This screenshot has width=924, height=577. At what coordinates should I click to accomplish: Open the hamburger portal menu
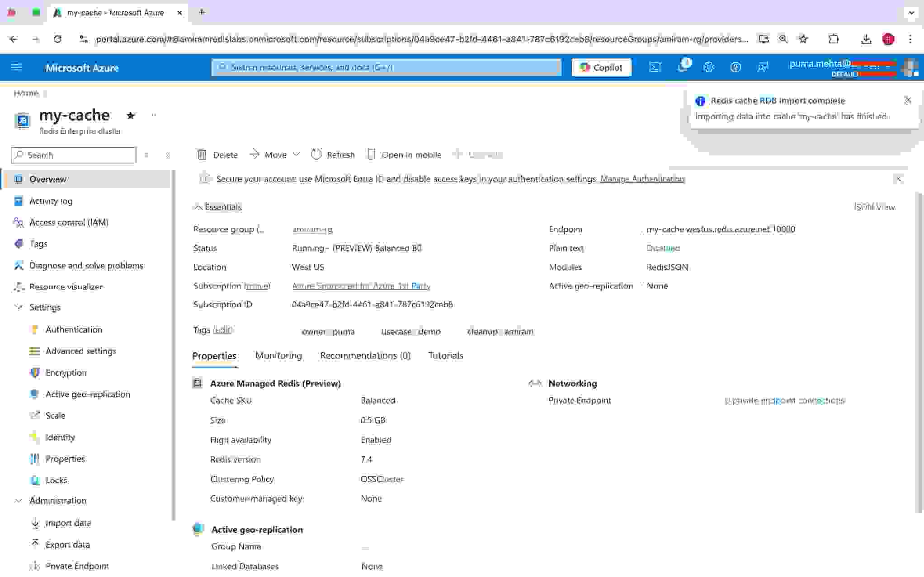(x=16, y=68)
